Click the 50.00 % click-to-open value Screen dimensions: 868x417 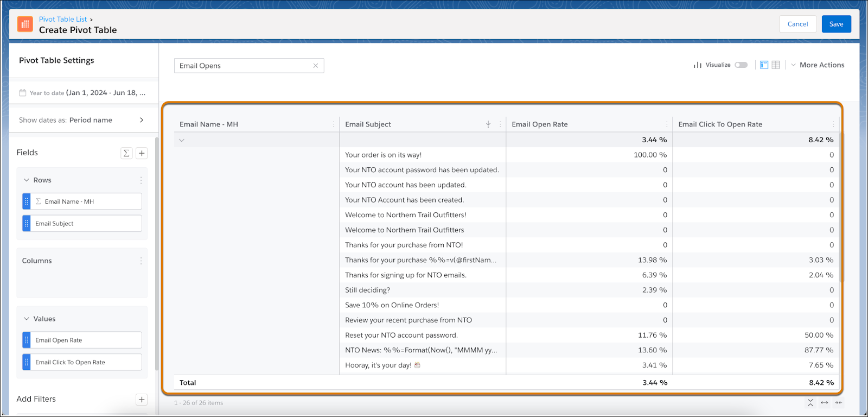819,335
